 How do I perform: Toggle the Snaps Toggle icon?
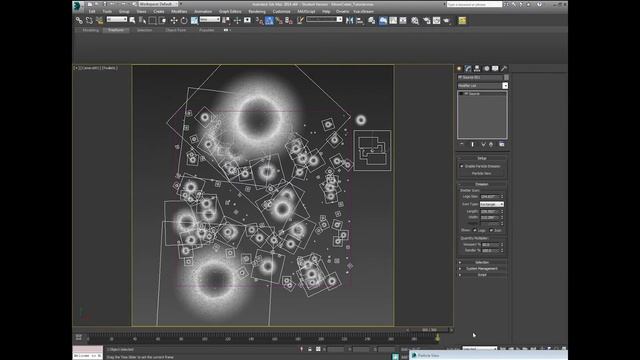click(259, 20)
